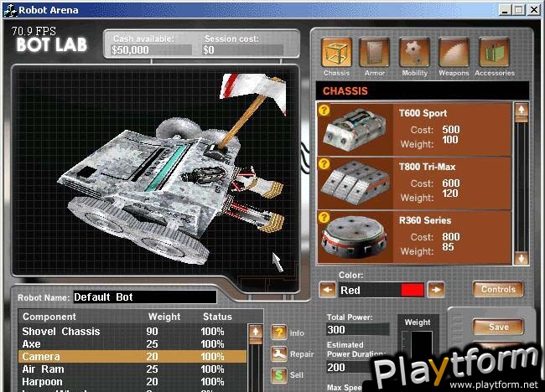This screenshot has width=545, height=392.
Task: Click the Weight column header
Action: pyautogui.click(x=164, y=317)
